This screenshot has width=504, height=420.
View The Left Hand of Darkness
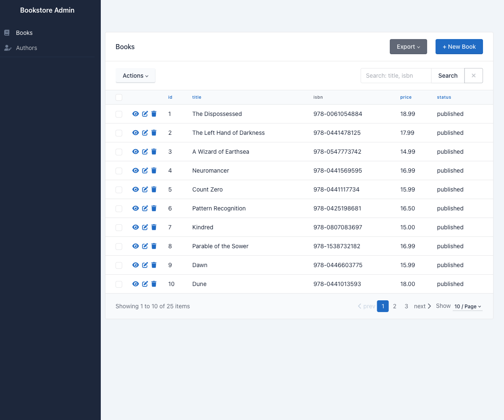[x=135, y=133]
